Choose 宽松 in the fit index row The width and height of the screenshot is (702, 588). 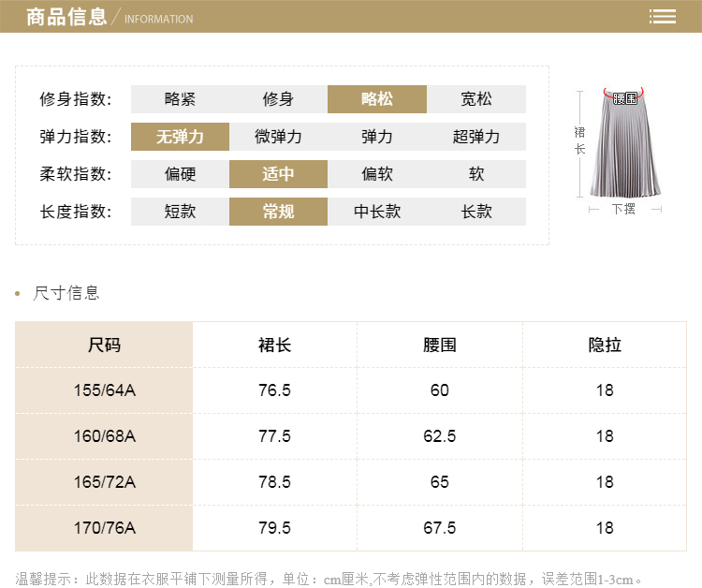[x=475, y=99]
